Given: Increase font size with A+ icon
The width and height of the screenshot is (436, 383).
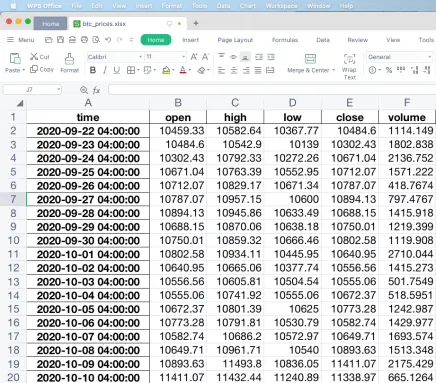Looking at the screenshot, I should click(194, 57).
